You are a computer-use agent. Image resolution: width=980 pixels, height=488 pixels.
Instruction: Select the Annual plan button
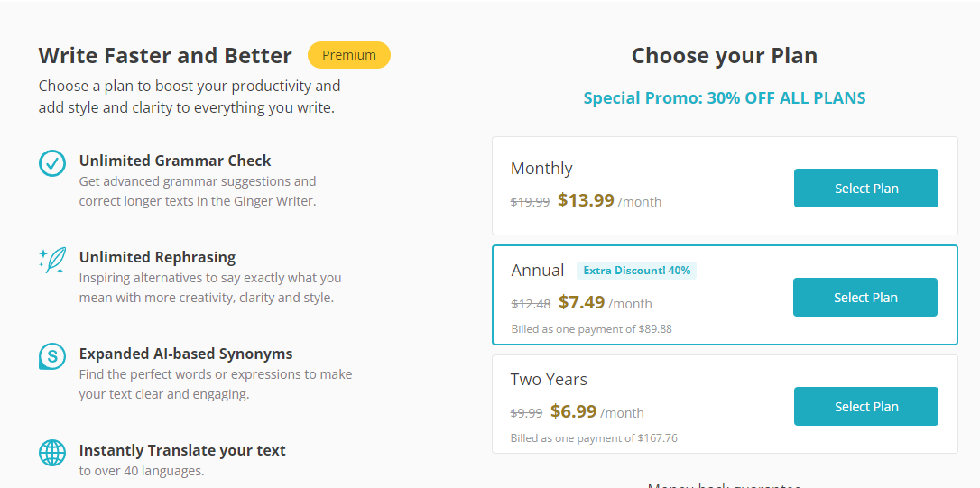click(x=864, y=298)
